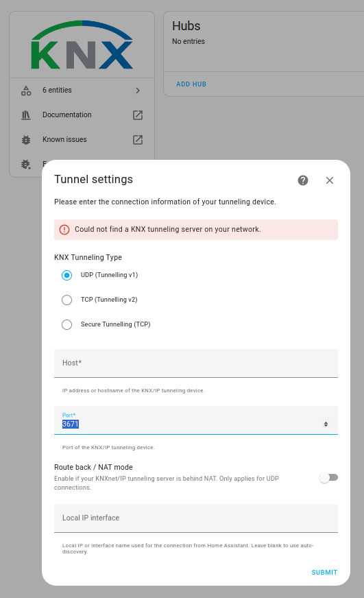Open the 6 entities list item

pos(82,91)
